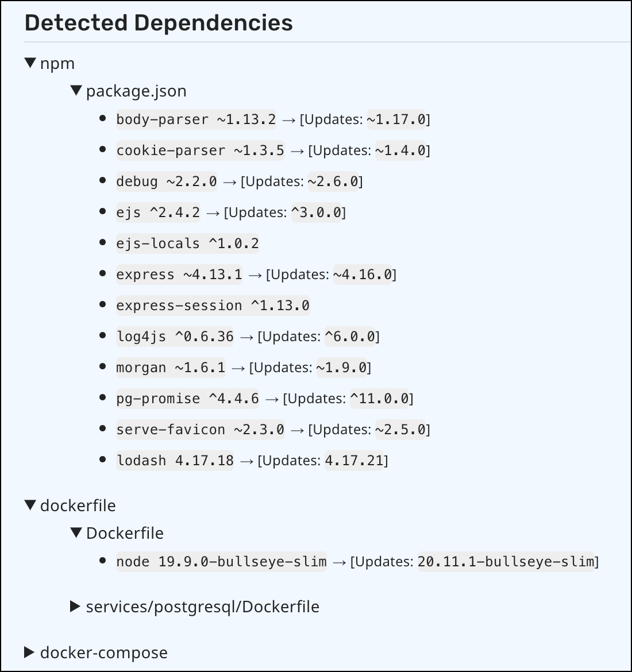Open the pg-promise ^11.0.0 update version
Image resolution: width=632 pixels, height=672 pixels.
(382, 398)
